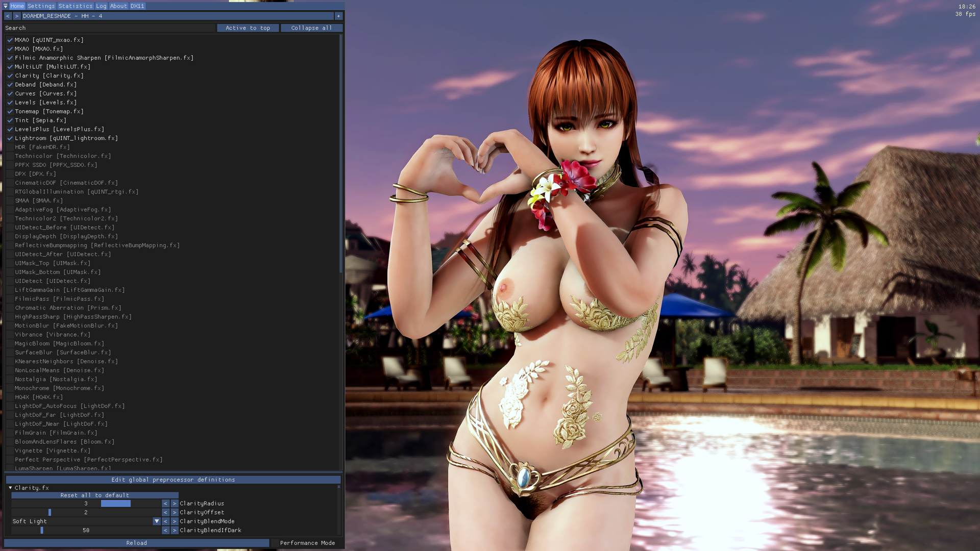Toggle Levels [Levels.fx] checkbox
The image size is (980, 551).
(10, 103)
